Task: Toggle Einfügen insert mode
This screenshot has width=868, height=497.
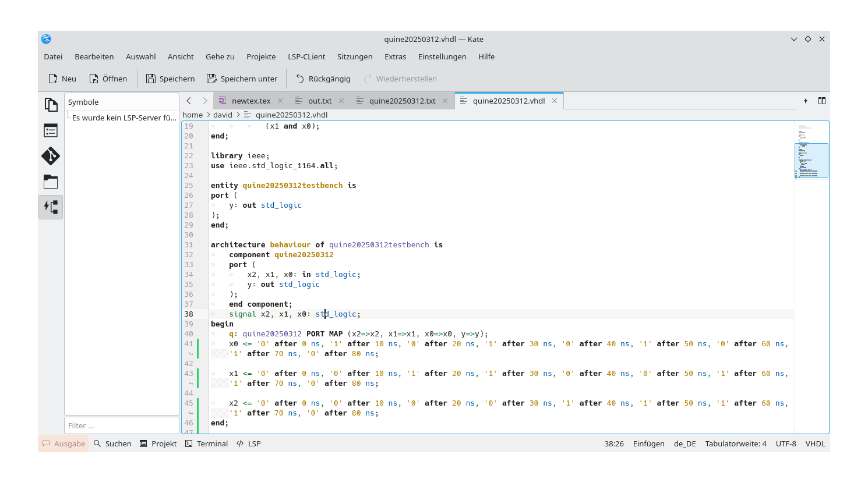Action: point(648,443)
